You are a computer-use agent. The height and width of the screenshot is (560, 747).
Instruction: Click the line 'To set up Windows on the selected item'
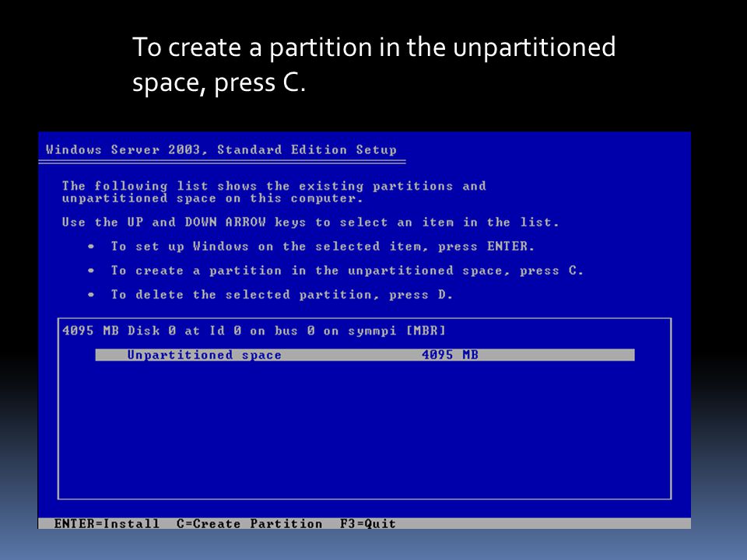pos(322,247)
